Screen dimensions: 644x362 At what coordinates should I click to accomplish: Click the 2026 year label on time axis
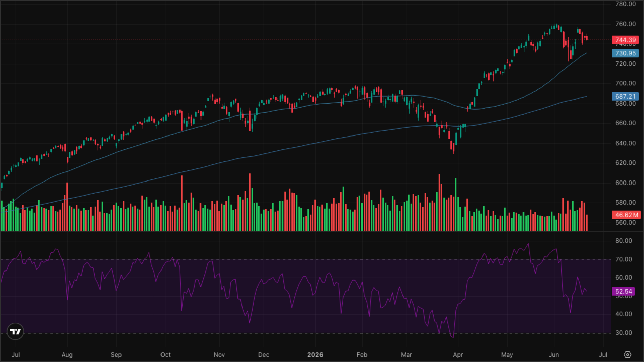click(315, 355)
